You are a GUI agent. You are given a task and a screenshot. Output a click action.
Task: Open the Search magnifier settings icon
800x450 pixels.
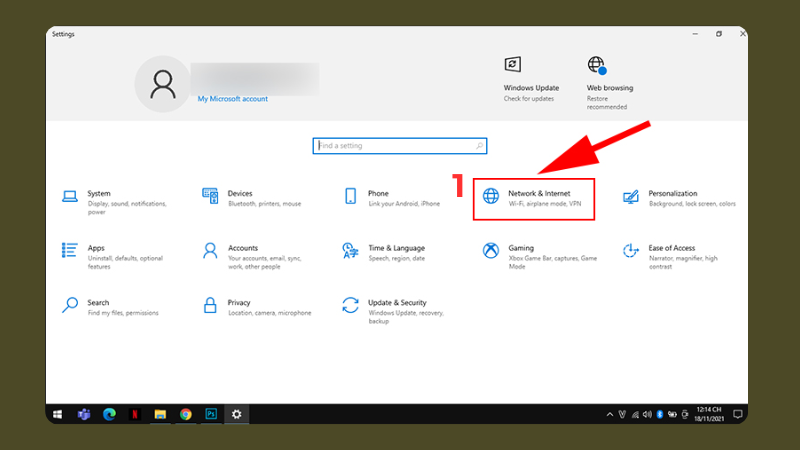70,305
